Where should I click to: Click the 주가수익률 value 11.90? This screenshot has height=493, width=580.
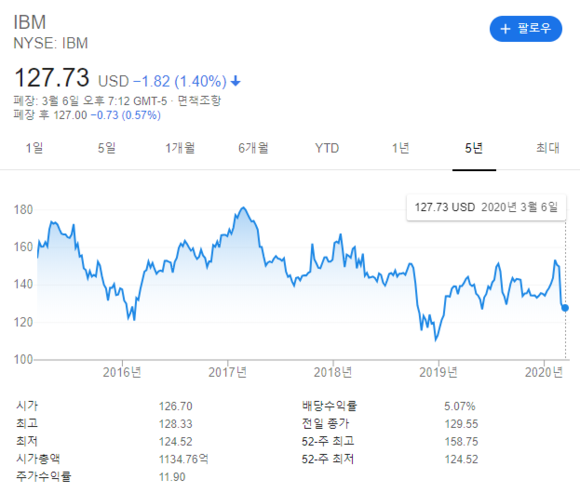tap(172, 477)
